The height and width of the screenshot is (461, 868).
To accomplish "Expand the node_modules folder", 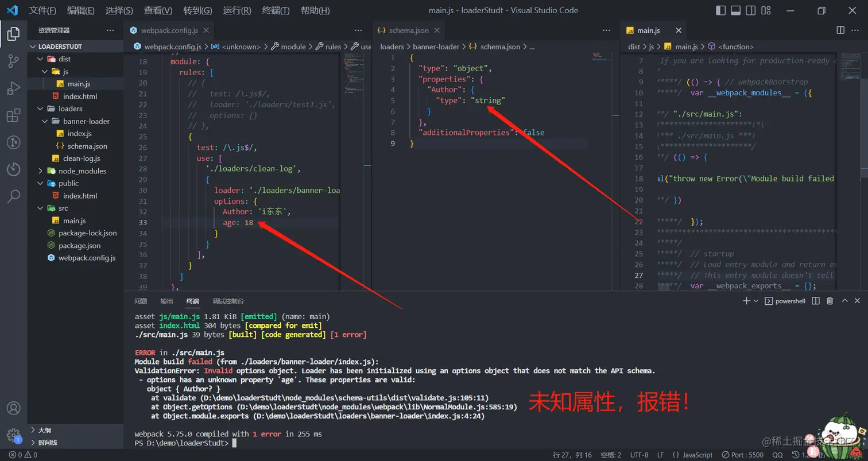I will pyautogui.click(x=75, y=171).
